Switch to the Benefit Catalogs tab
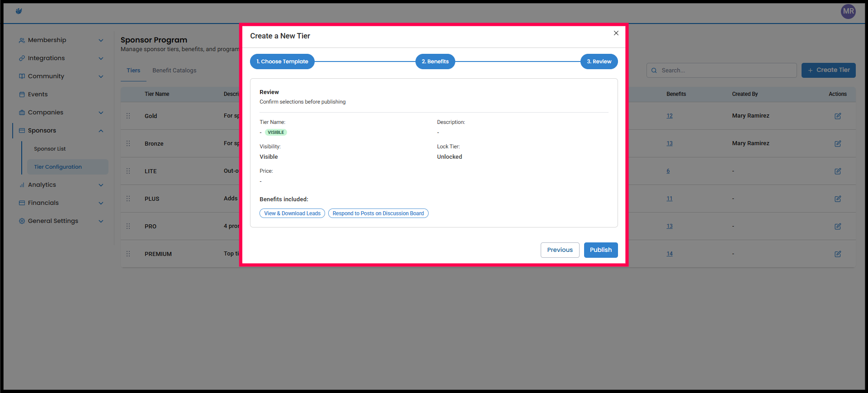Image resolution: width=868 pixels, height=393 pixels. pos(174,71)
